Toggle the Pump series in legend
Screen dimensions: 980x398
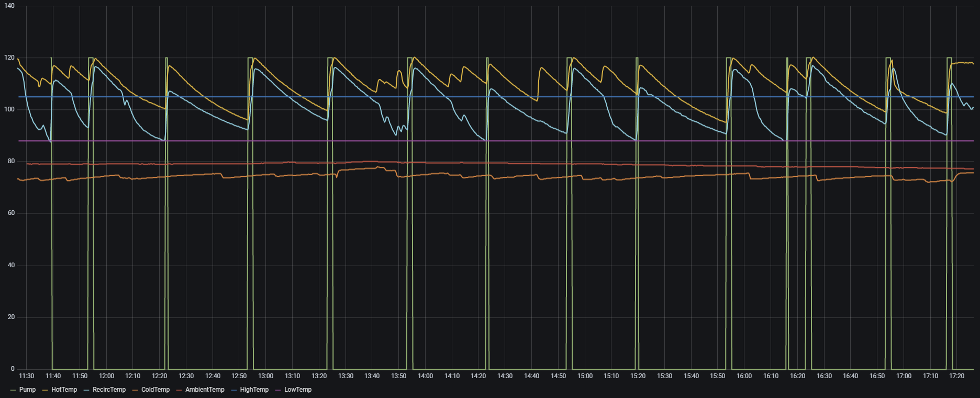click(27, 390)
